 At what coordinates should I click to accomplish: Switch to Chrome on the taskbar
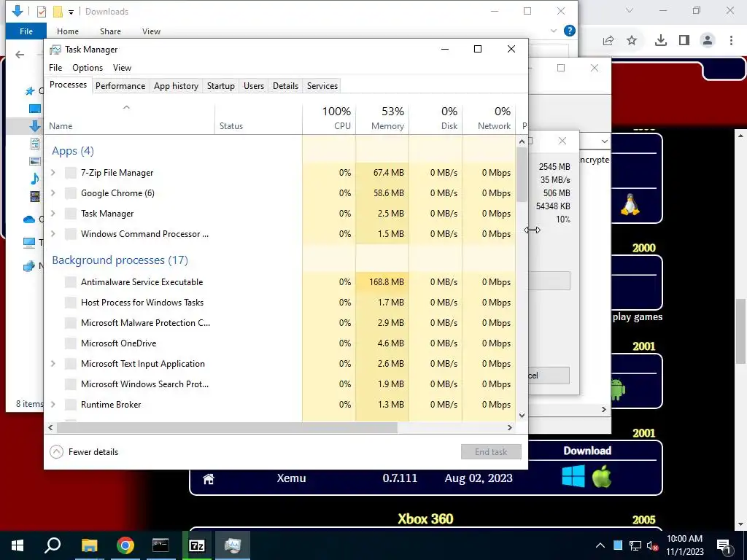click(125, 545)
